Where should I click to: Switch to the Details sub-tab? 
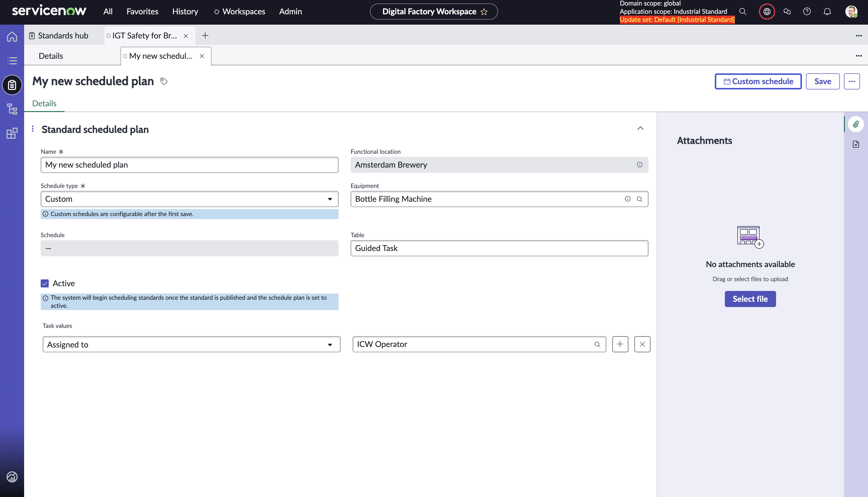(51, 56)
